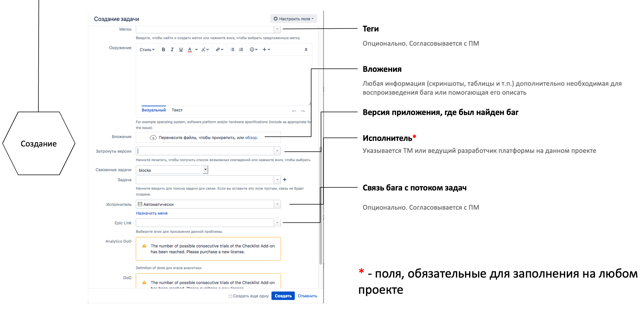Click the Создать button
The width and height of the screenshot is (644, 311).
(x=283, y=296)
